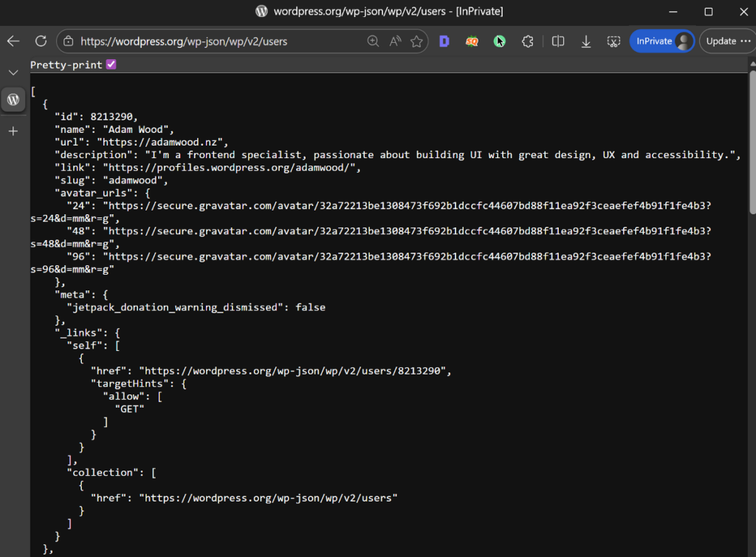The image size is (756, 557).
Task: Open the InPrivate profile menu
Action: (x=662, y=41)
